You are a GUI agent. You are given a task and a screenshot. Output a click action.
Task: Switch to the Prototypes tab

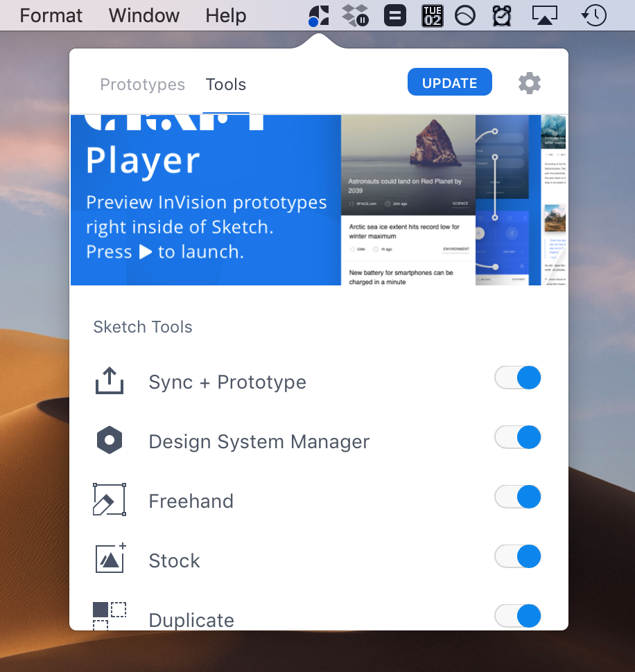(x=142, y=85)
